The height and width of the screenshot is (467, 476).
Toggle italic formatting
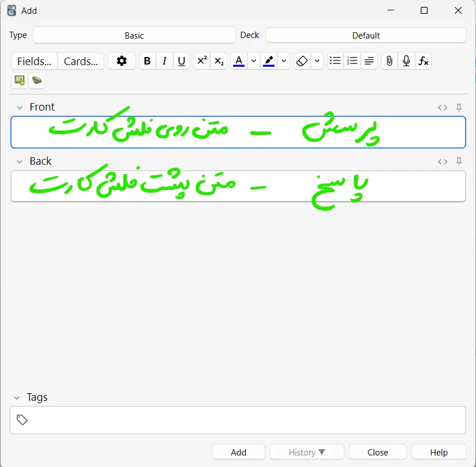(x=165, y=61)
